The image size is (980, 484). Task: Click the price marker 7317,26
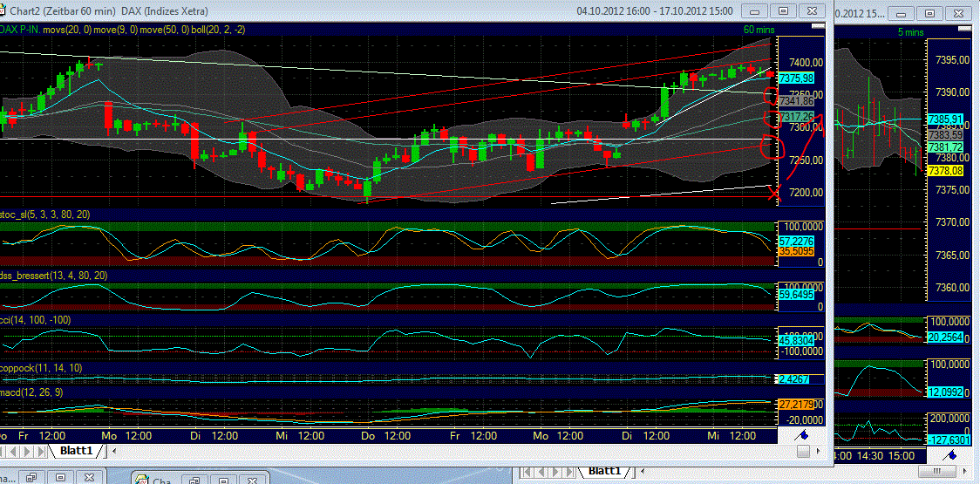pos(797,116)
